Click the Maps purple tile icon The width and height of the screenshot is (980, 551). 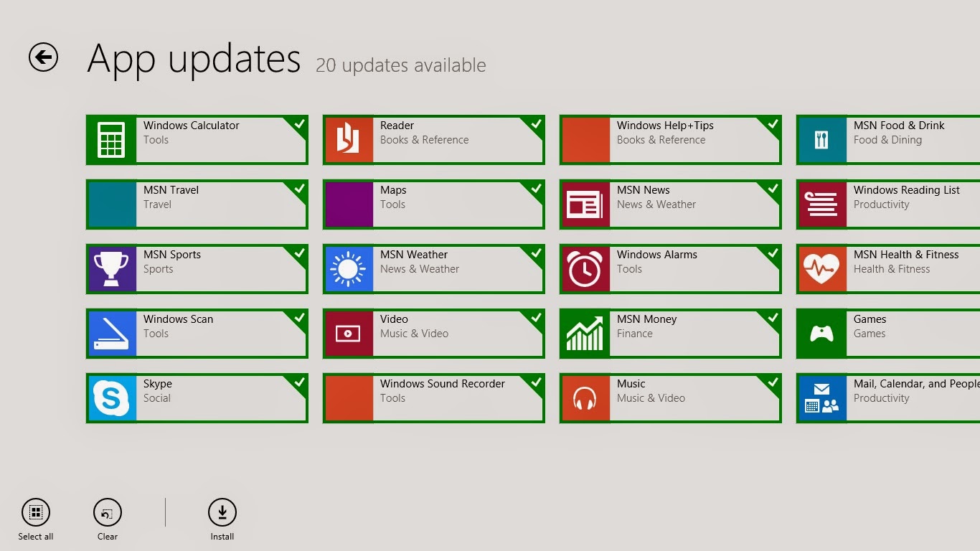coord(349,204)
